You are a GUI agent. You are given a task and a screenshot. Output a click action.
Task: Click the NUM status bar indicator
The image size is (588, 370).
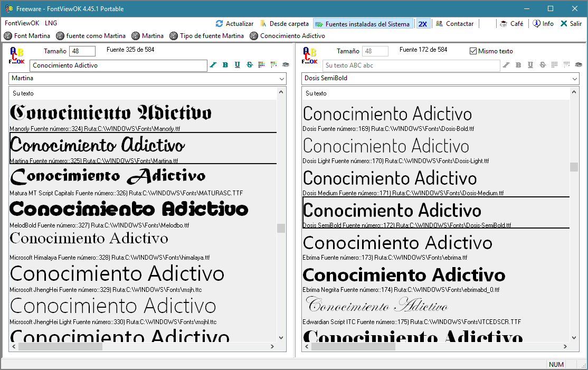(556, 364)
